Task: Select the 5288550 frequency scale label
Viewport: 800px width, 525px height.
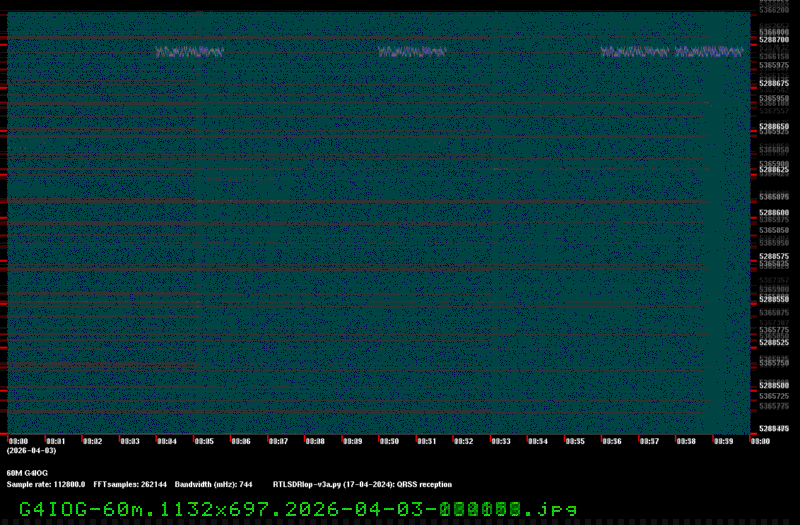Action: point(774,299)
